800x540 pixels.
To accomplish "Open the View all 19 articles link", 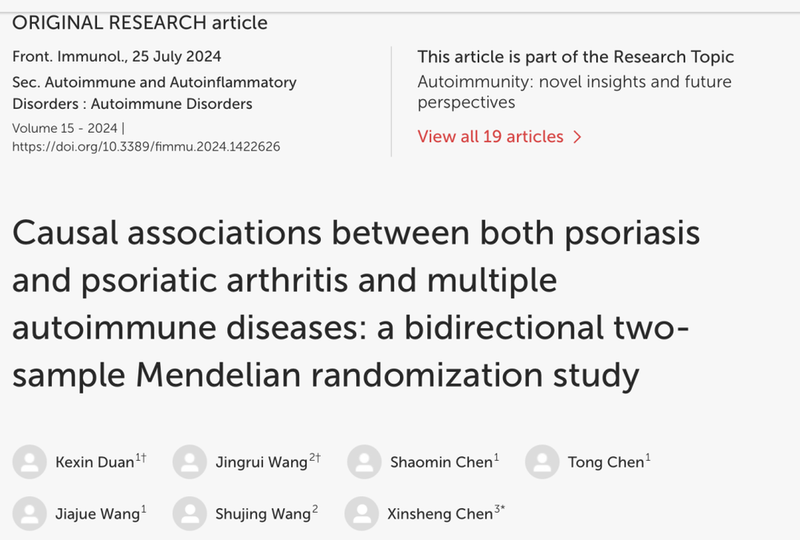I will click(490, 137).
